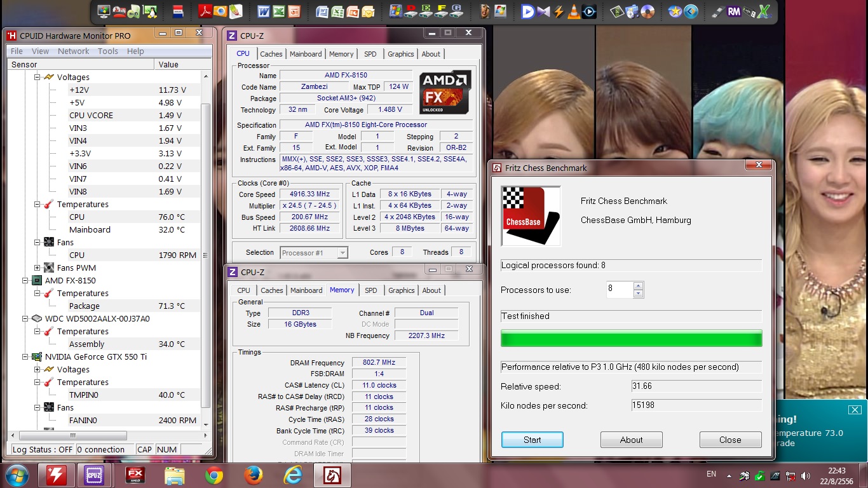The height and width of the screenshot is (488, 868).
Task: Switch to Caches tab in upper CPU-Z
Action: [271, 54]
